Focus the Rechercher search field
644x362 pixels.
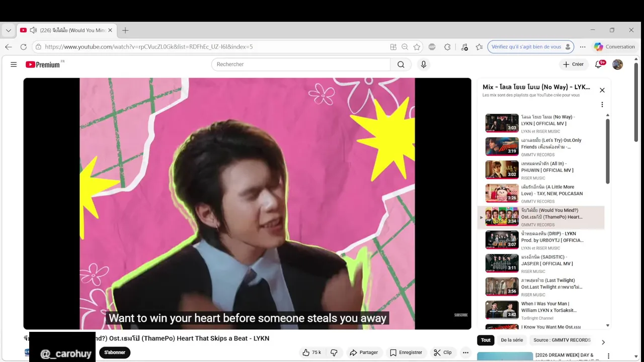coord(301,64)
